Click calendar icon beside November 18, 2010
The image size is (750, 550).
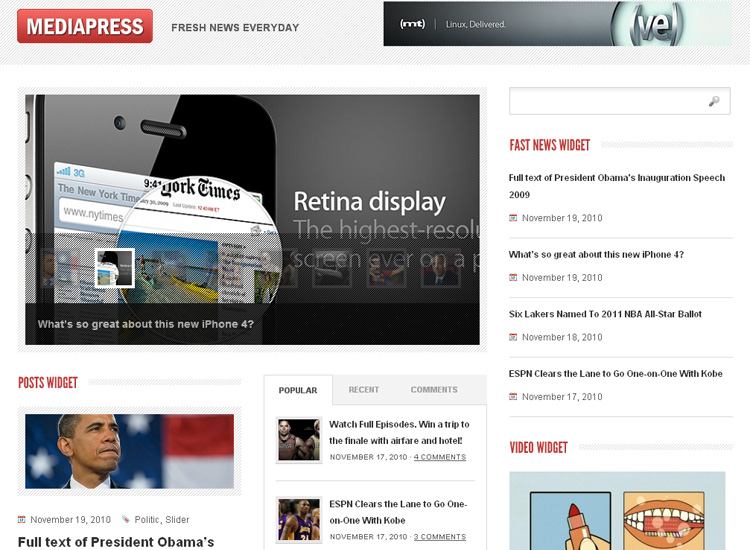[513, 337]
